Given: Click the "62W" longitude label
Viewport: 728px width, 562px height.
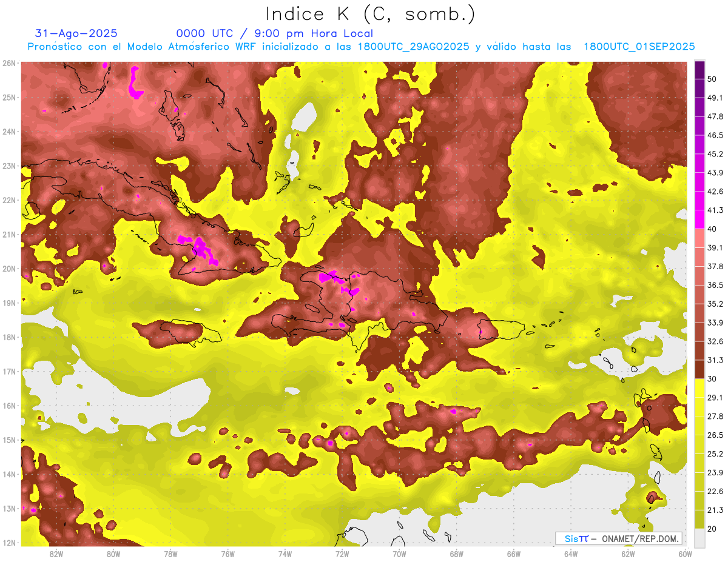Looking at the screenshot, I should tap(628, 554).
